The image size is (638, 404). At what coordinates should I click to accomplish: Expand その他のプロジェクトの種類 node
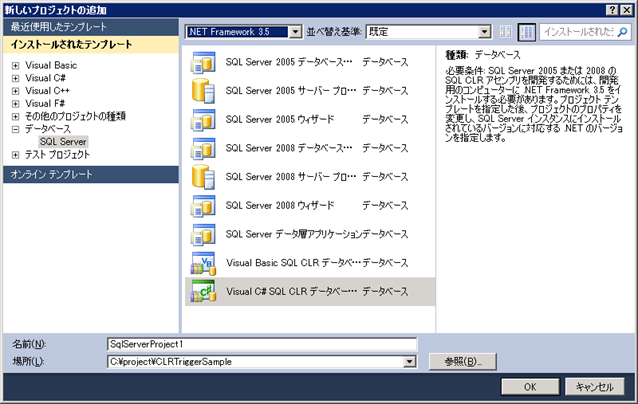[x=15, y=117]
